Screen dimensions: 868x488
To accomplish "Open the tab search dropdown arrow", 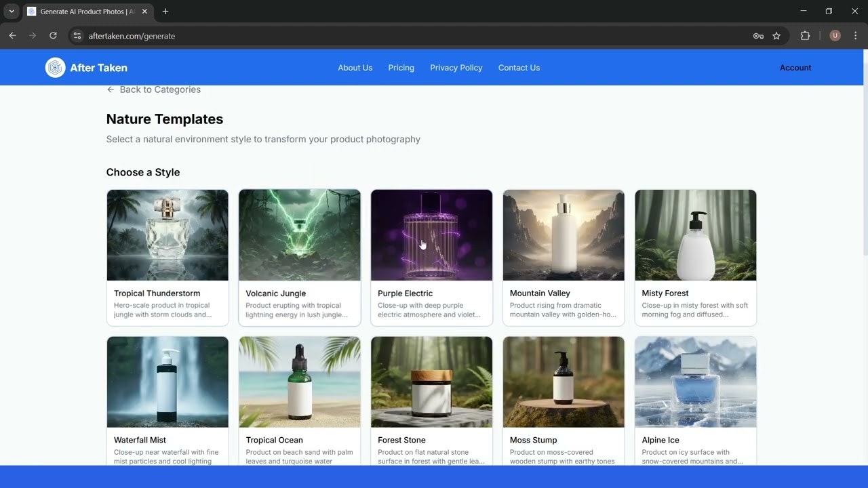I will tap(12, 12).
